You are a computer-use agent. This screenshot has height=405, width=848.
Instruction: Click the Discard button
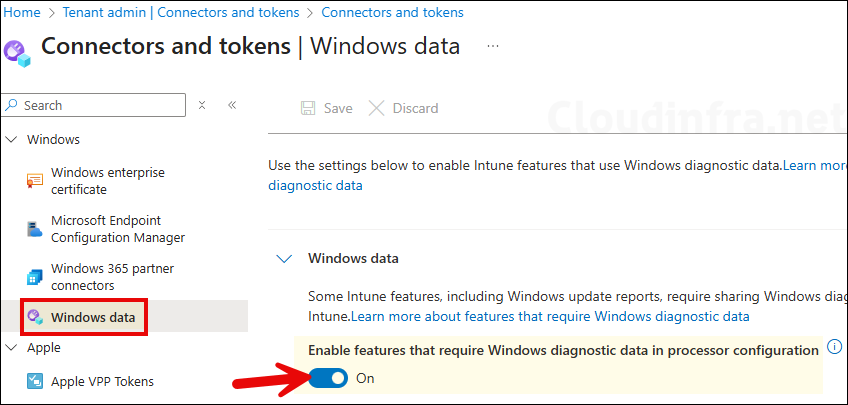[403, 108]
